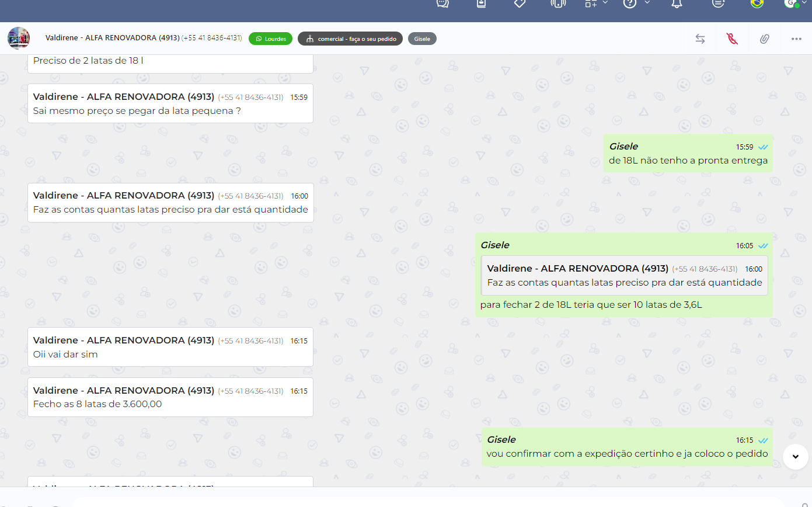Screen dimensions: 812x507
Task: Click the red end-call phone icon
Action: click(732, 39)
